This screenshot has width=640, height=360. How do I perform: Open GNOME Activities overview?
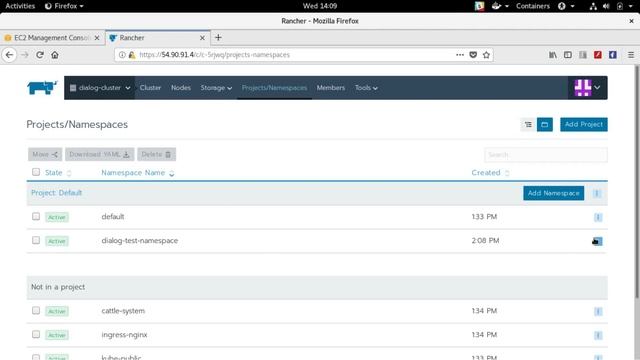20,6
